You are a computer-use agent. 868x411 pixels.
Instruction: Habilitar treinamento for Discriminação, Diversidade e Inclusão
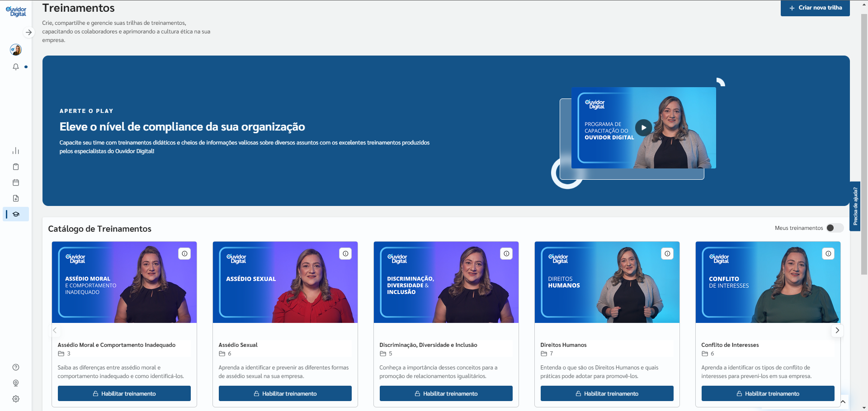(446, 393)
